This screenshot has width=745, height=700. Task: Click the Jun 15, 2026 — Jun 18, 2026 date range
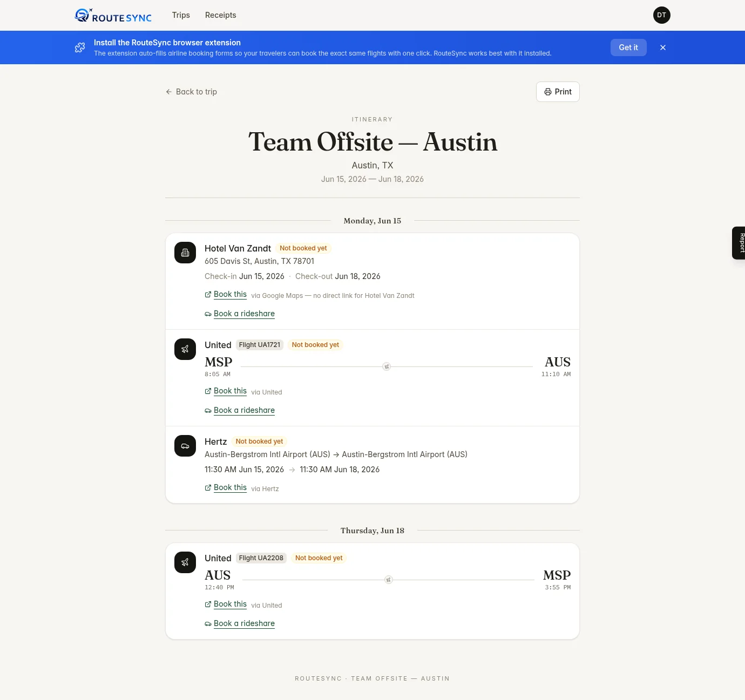[x=372, y=179]
